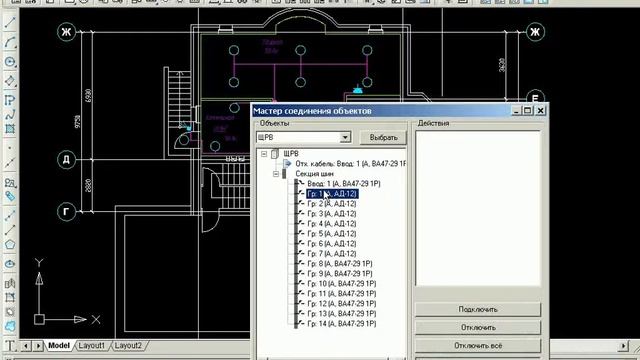Collapse the ЩРВ tree node
640x360 pixels.
pyautogui.click(x=264, y=154)
